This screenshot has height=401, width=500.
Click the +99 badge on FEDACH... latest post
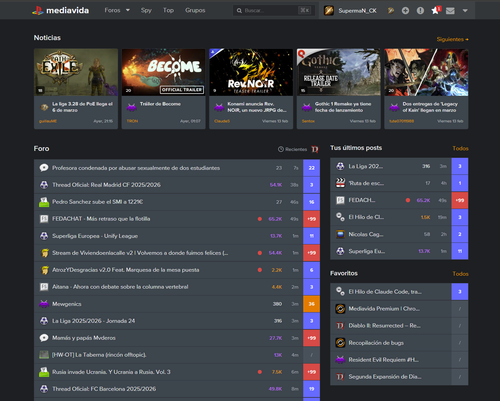tap(460, 200)
